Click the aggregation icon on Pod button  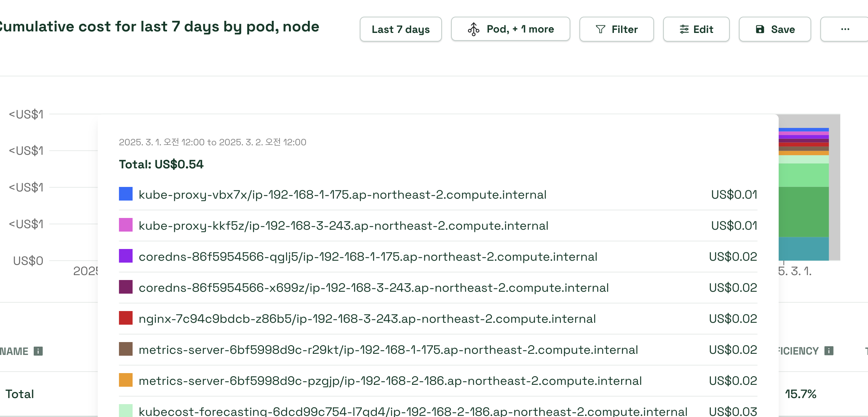[473, 29]
